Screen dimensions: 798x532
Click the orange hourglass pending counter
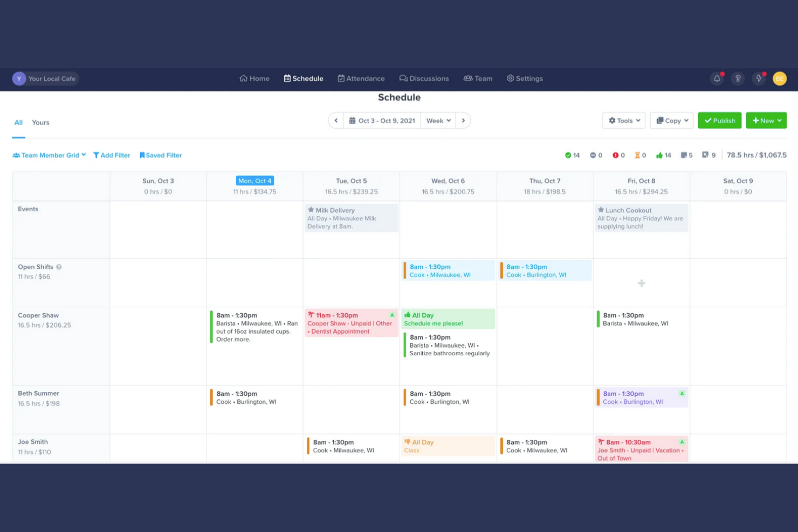pyautogui.click(x=639, y=155)
